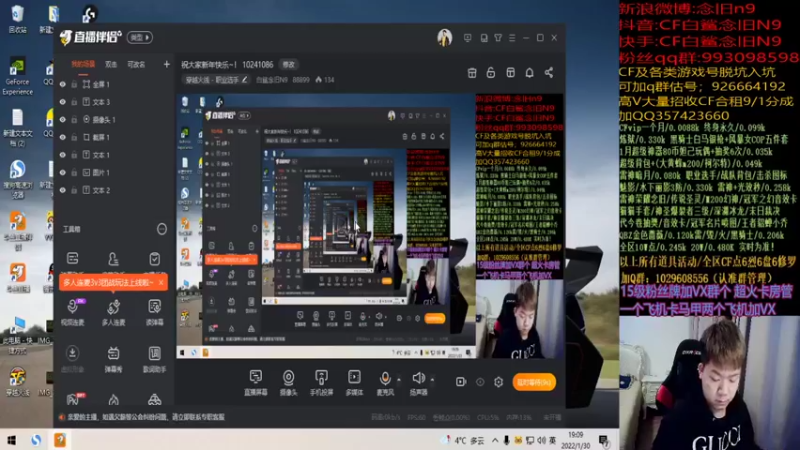Open the 歌词助手 tool
Screen dimensions: 800x450
155,359
